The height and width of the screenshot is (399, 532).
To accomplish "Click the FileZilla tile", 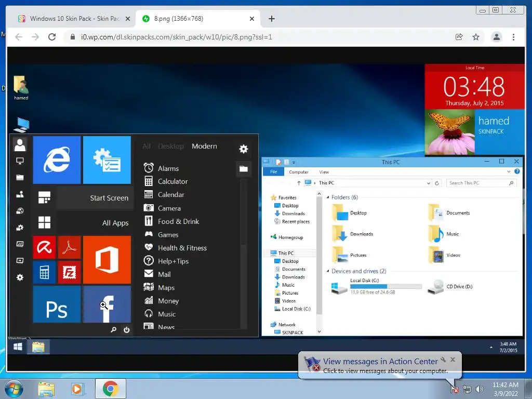I will click(x=69, y=272).
